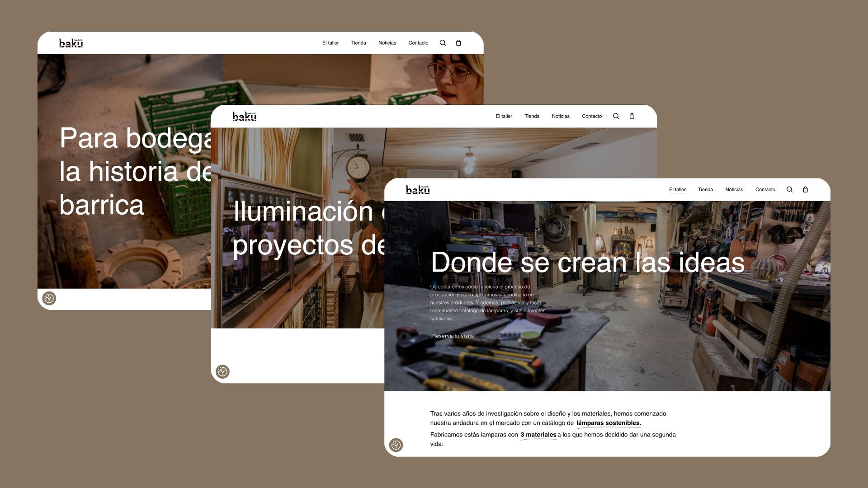Go to Contacto in the back window

[418, 43]
